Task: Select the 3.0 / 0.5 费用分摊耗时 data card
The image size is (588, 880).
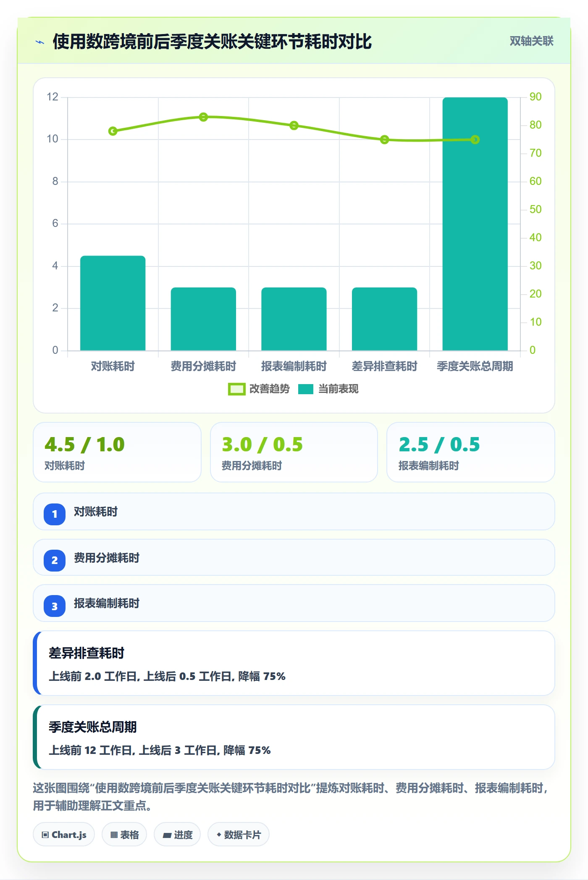Action: (x=294, y=452)
